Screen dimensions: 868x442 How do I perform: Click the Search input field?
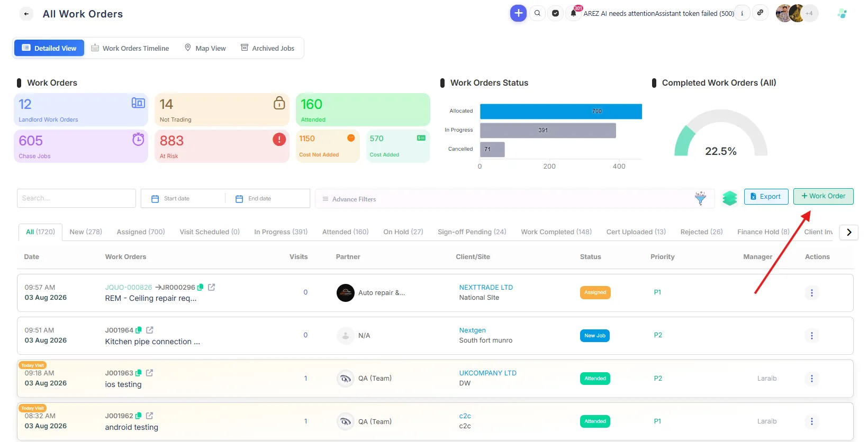tap(76, 198)
